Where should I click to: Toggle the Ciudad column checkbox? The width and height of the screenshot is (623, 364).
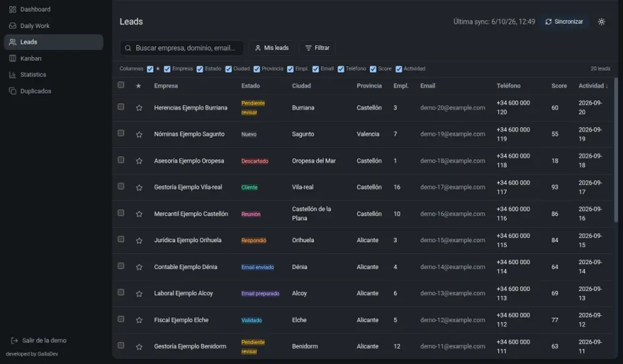pyautogui.click(x=228, y=69)
